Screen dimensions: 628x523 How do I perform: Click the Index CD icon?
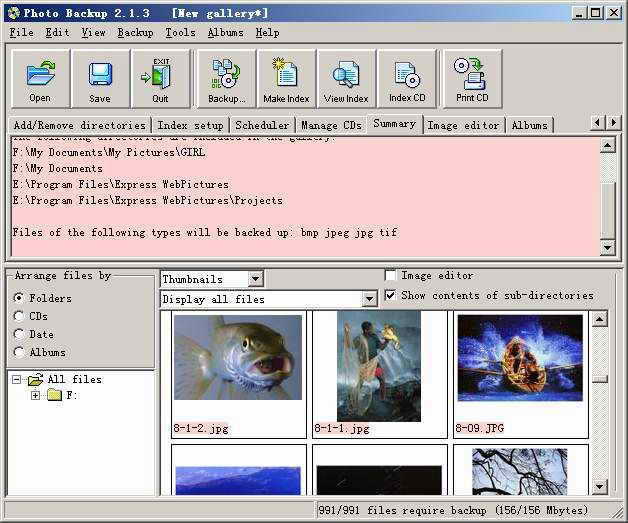[406, 78]
